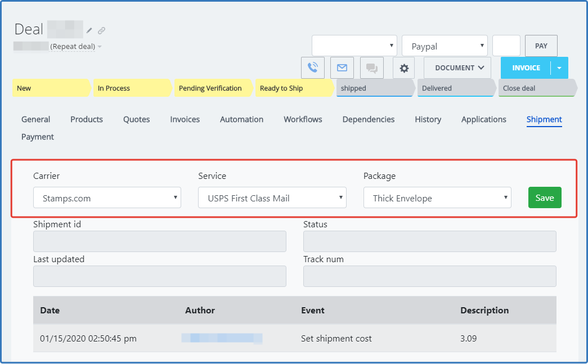588x364 pixels.
Task: Switch to the Payment tab
Action: click(x=38, y=137)
